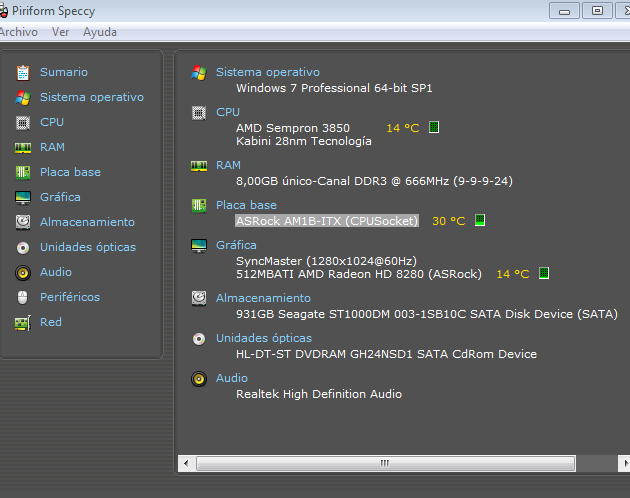Click the unfilled scrollbar track right of the thumb

point(596,463)
